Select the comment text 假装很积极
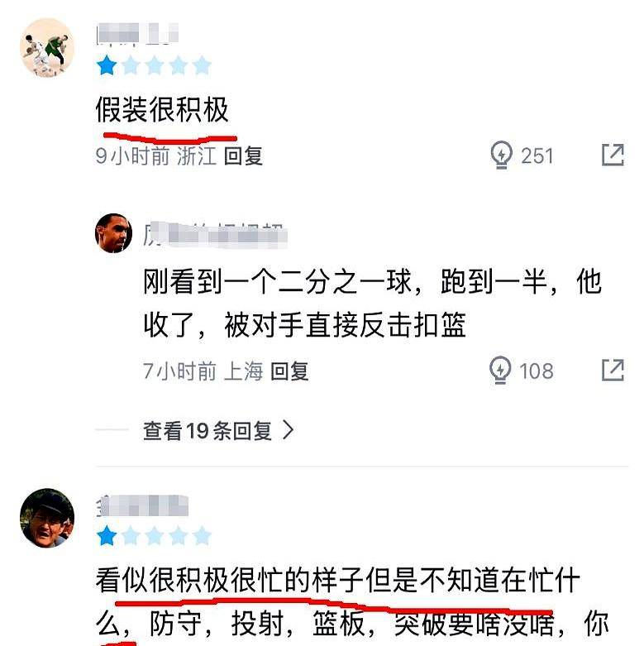The height and width of the screenshot is (646, 644). [162, 109]
